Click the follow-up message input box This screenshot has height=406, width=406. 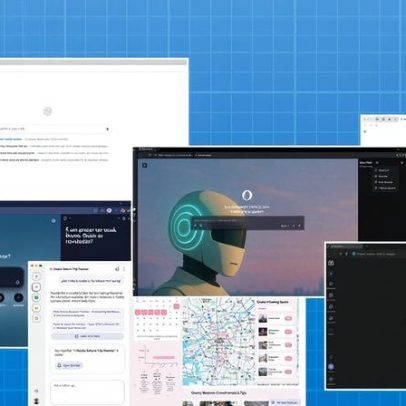(87, 392)
